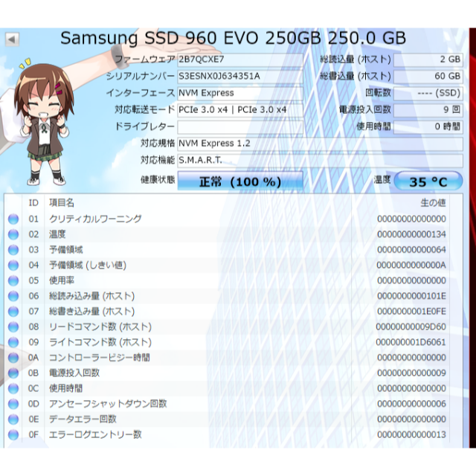Select the 総書き込み量 (ホスト) attribute name

click(91, 312)
